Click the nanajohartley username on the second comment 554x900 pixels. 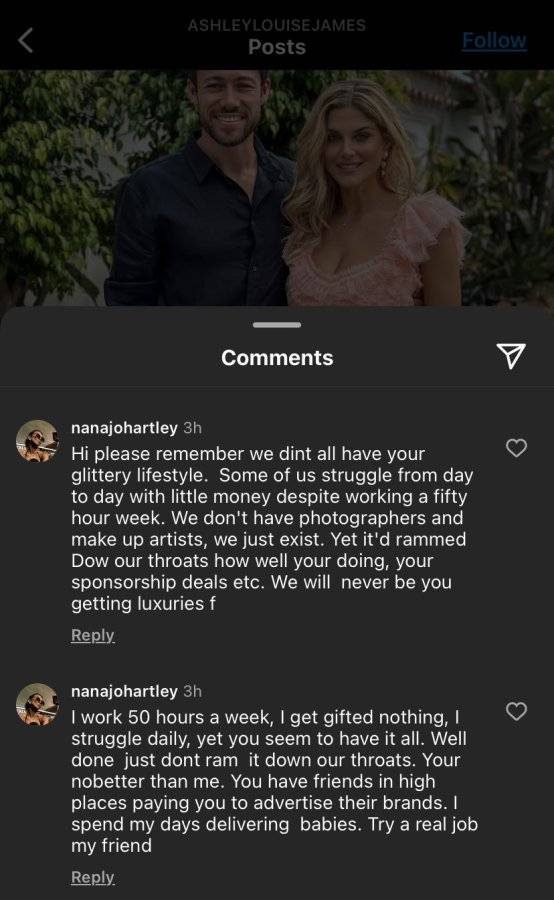pos(125,692)
